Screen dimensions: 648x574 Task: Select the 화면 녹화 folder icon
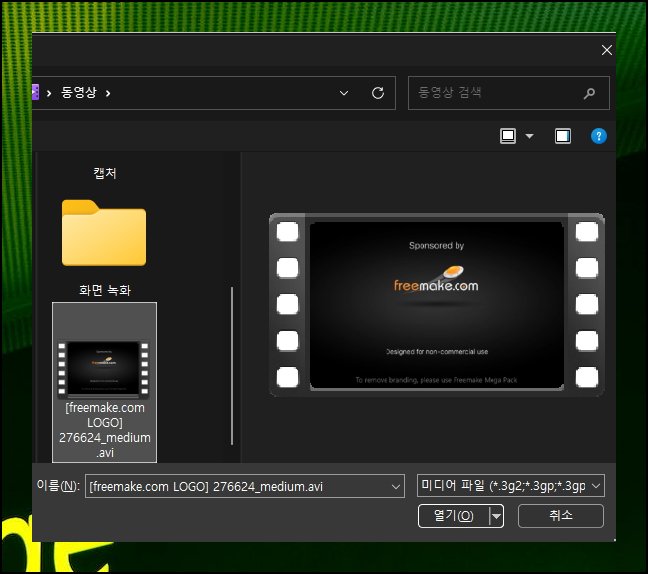[104, 233]
